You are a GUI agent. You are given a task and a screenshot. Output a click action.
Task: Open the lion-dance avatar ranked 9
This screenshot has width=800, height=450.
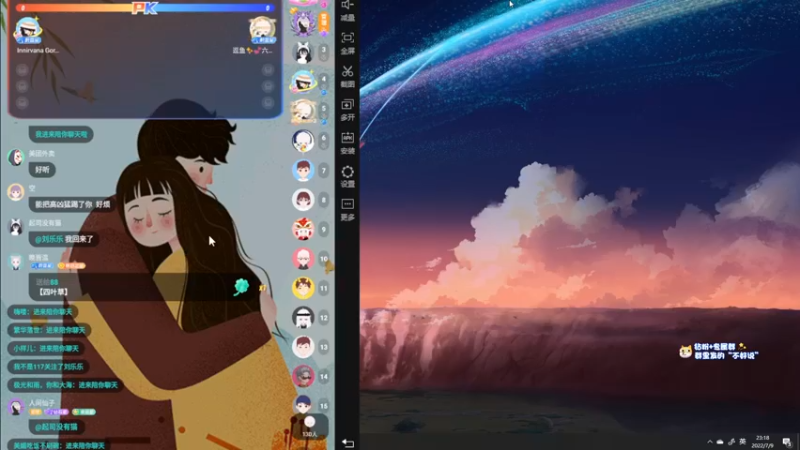[303, 229]
